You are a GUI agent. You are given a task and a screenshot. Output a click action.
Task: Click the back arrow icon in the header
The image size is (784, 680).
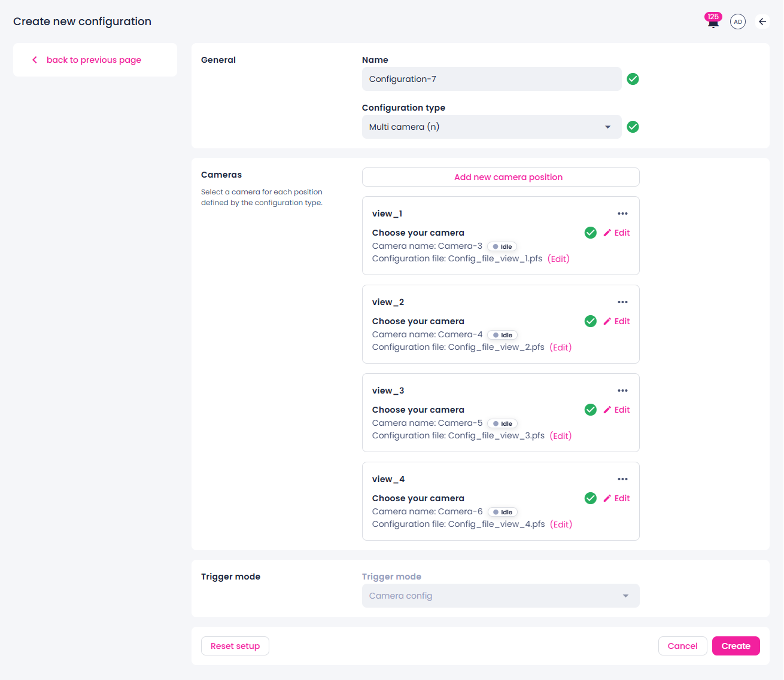(762, 22)
